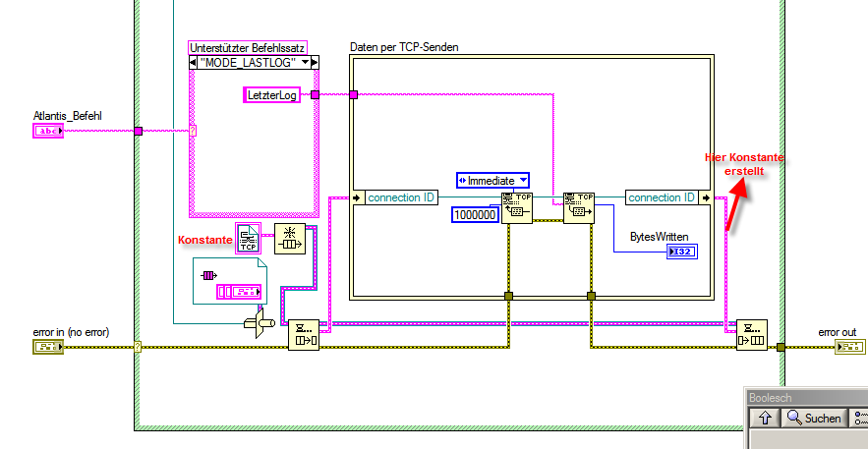Select the TCP connection constant icon
The height and width of the screenshot is (449, 868).
pos(248,239)
